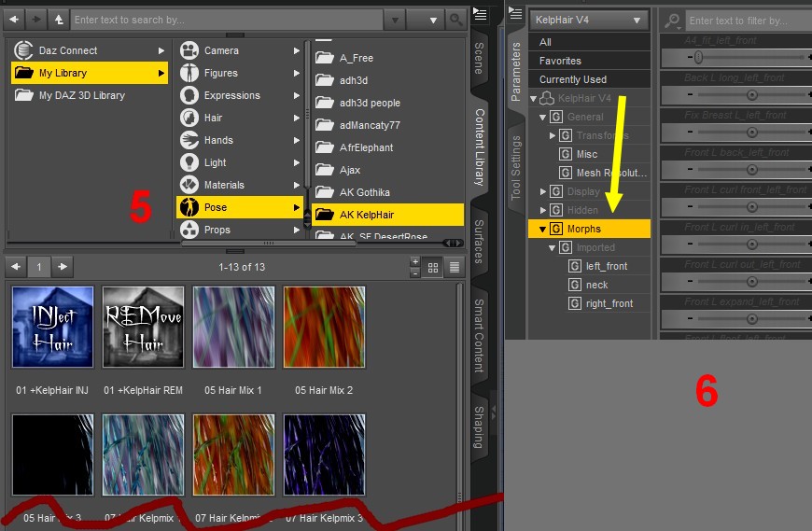
Task: Switch to list view mode
Action: pyautogui.click(x=455, y=267)
